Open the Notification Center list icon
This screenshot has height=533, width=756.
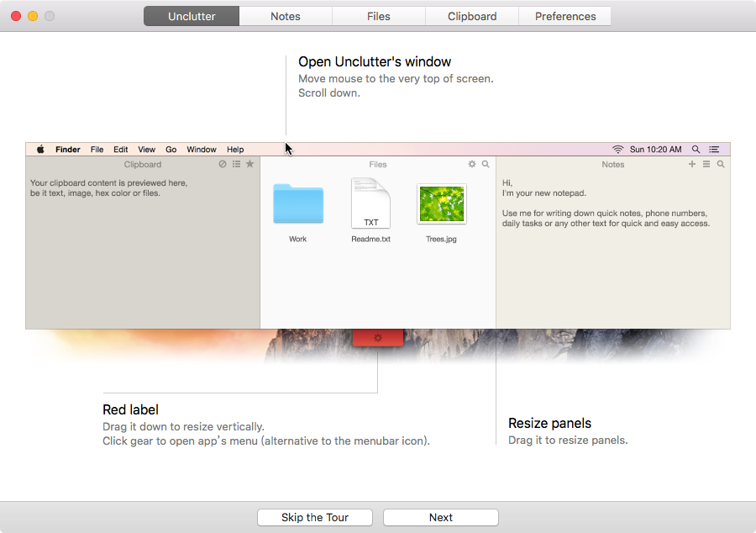pyautogui.click(x=714, y=150)
